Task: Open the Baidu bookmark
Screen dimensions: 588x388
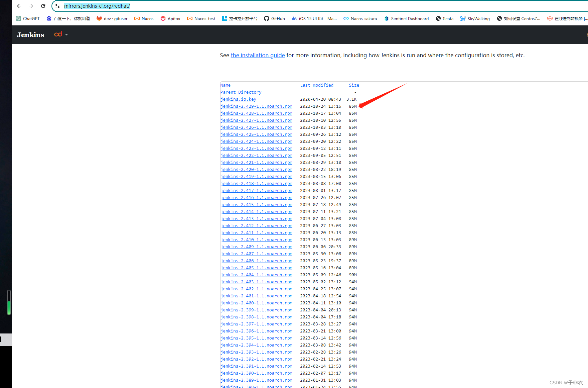Action: (68, 19)
